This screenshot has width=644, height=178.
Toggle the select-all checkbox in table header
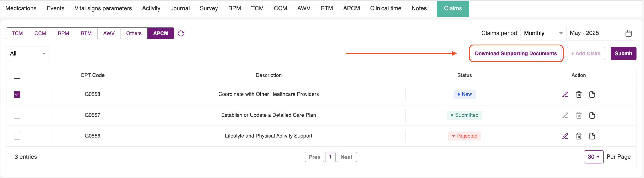(17, 75)
